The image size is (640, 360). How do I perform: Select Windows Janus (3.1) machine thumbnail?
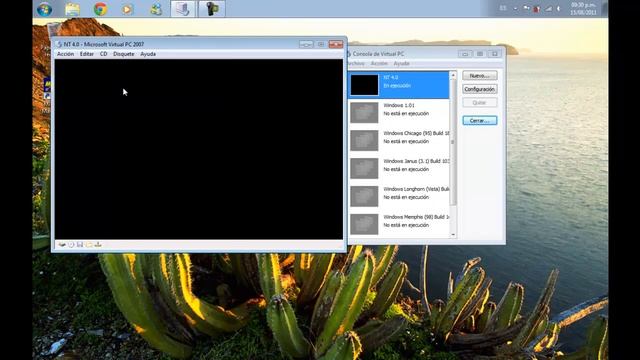[x=364, y=168]
